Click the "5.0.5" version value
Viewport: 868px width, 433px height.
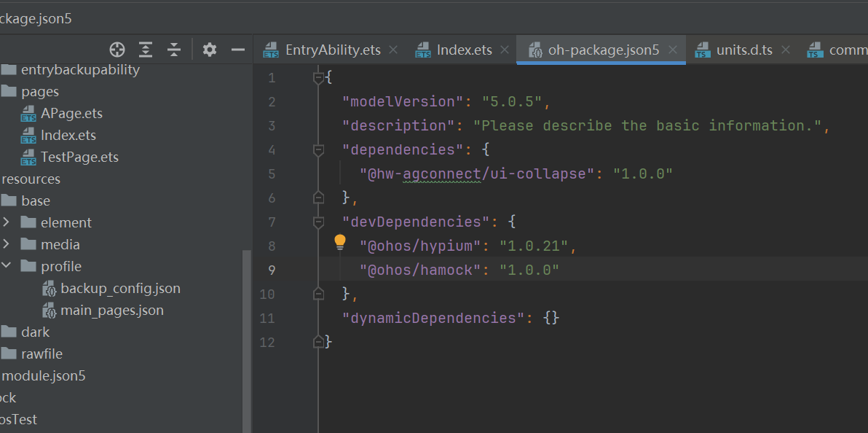tap(512, 101)
